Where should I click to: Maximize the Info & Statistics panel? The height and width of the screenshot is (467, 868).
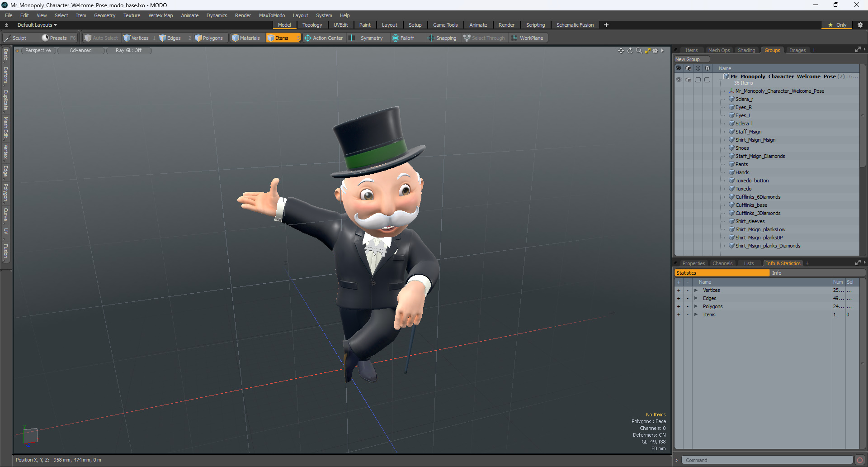[858, 263]
